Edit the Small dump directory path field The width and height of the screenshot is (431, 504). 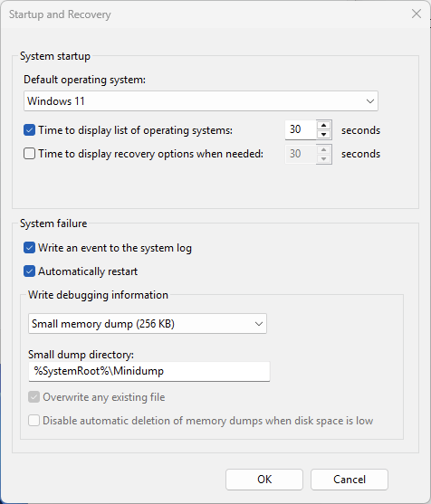click(x=149, y=371)
